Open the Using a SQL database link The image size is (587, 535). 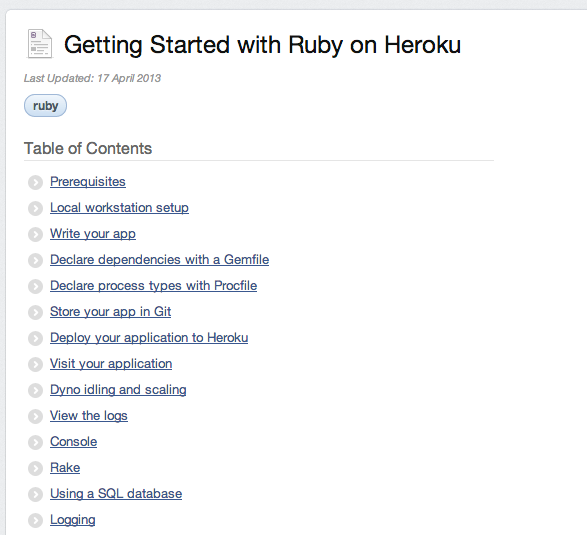click(x=116, y=493)
